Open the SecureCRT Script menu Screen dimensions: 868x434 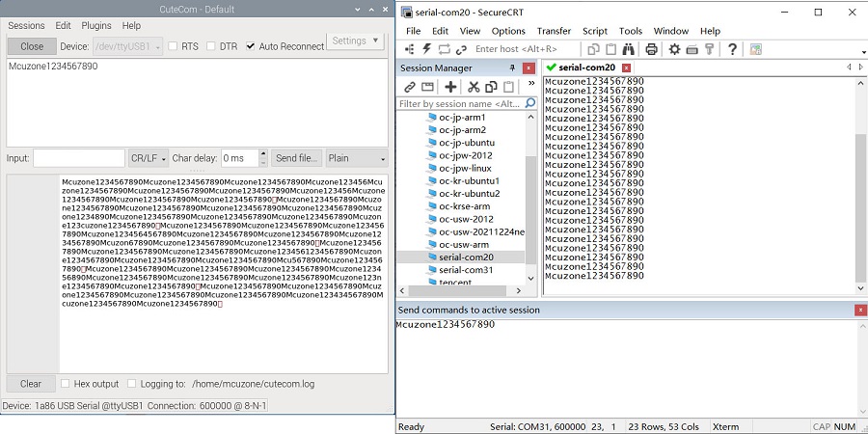(x=594, y=31)
